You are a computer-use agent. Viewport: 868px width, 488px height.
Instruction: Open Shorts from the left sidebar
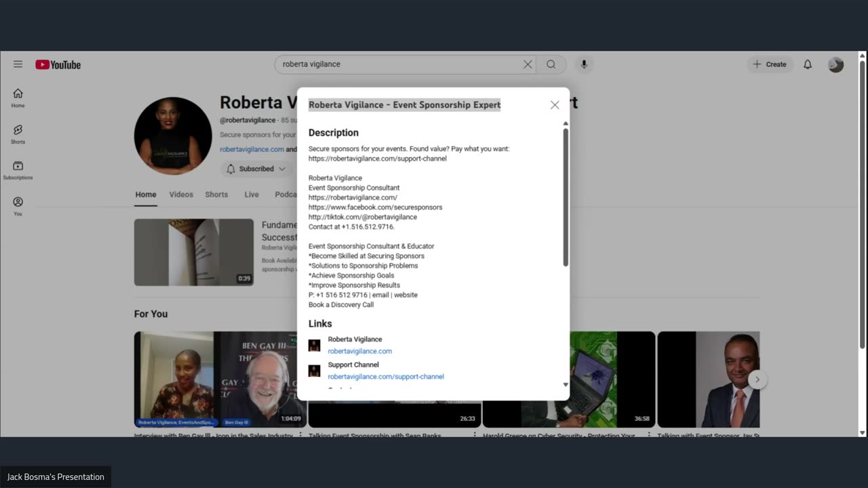(x=18, y=134)
